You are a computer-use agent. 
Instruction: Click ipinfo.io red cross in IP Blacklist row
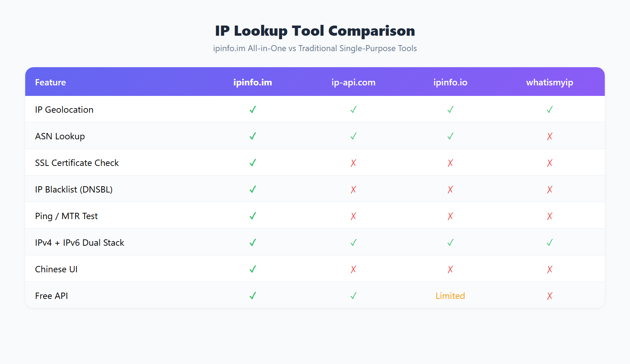450,189
